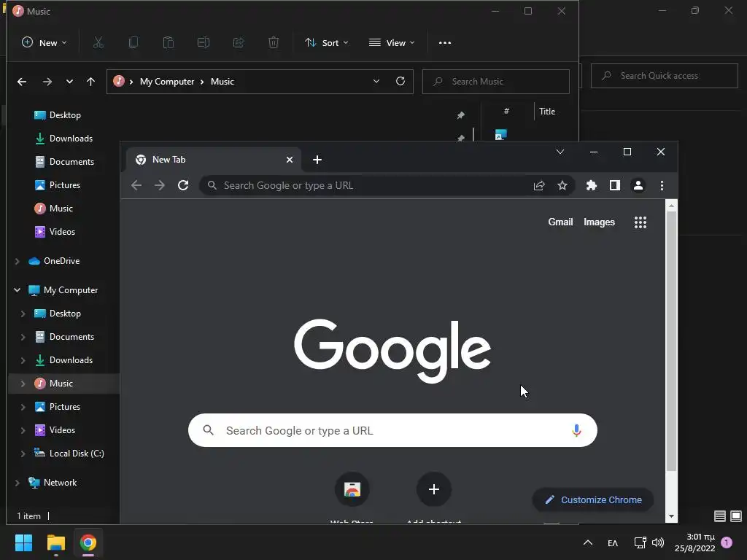The width and height of the screenshot is (747, 560).
Task: Open recent locations dropdown arrow
Action: coord(69,82)
